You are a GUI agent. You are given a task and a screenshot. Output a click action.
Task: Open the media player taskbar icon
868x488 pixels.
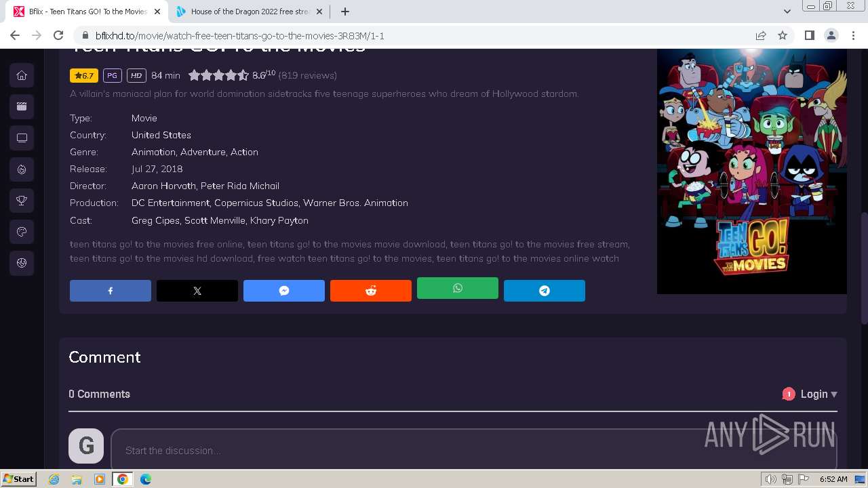[x=100, y=479]
